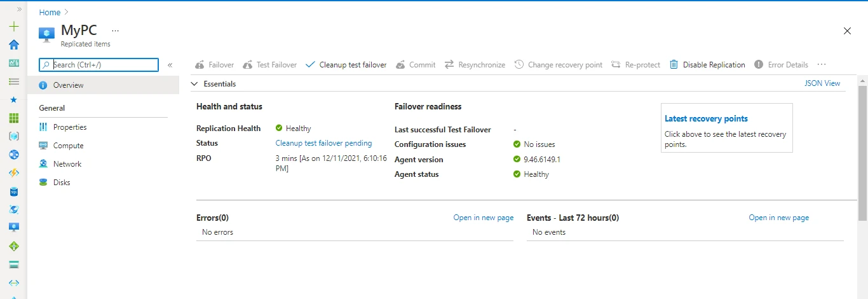
Task: Open Resource groups cube icon
Action: [13, 136]
